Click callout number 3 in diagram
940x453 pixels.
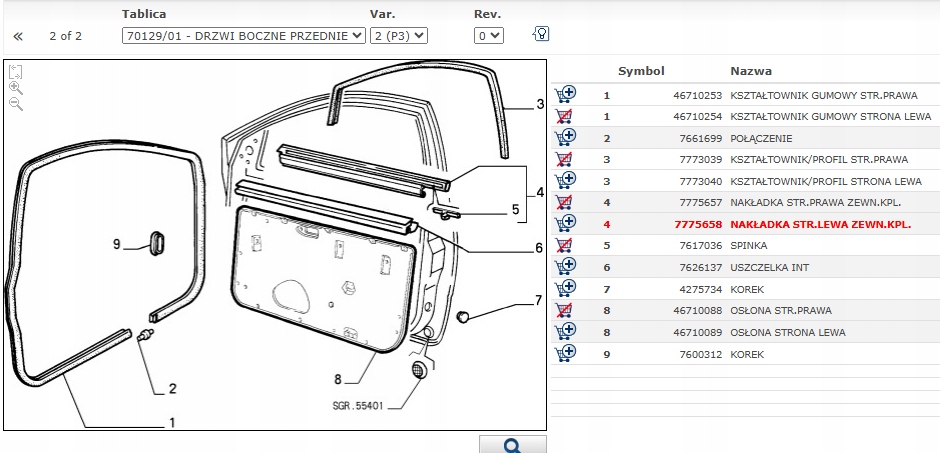click(540, 104)
